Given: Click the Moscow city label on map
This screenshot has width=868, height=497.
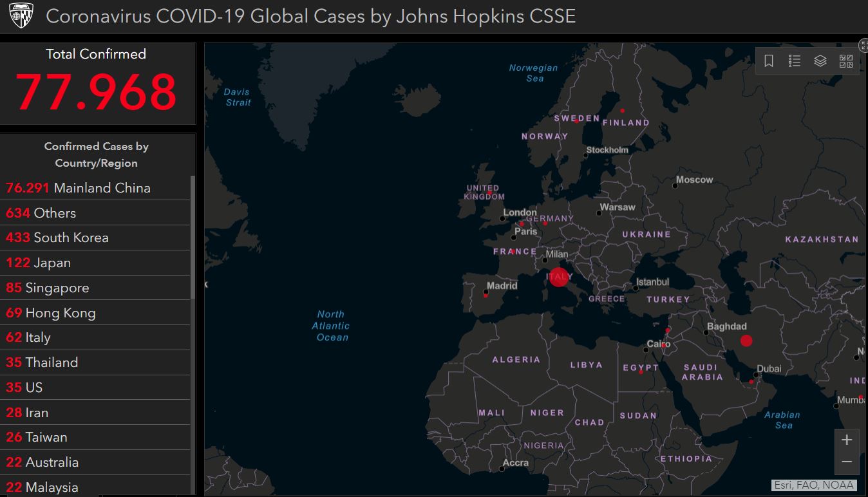Looking at the screenshot, I should 694,180.
